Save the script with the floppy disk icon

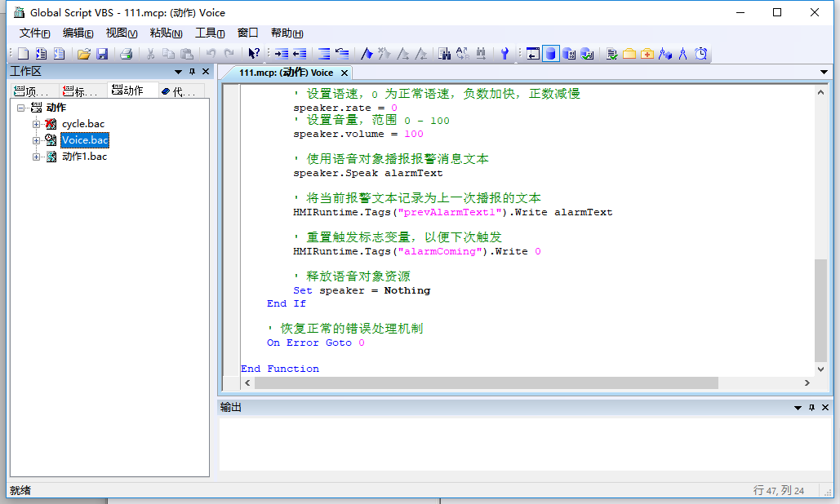(x=102, y=54)
